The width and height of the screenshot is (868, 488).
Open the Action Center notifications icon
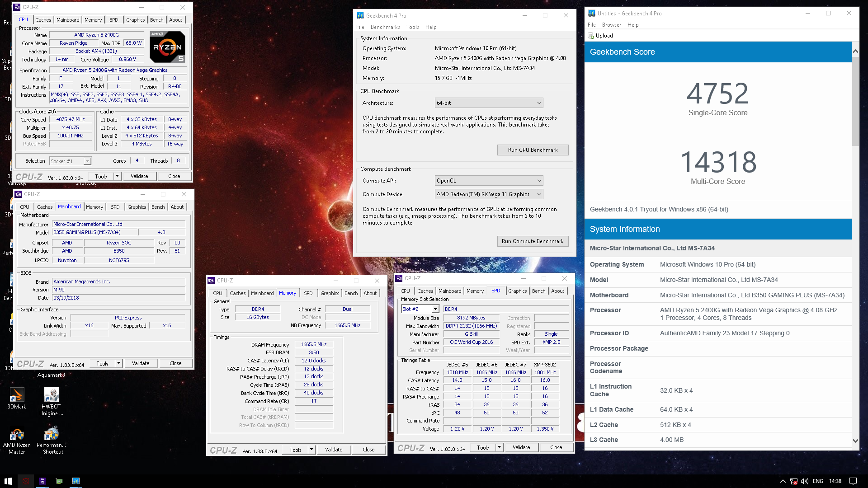853,481
